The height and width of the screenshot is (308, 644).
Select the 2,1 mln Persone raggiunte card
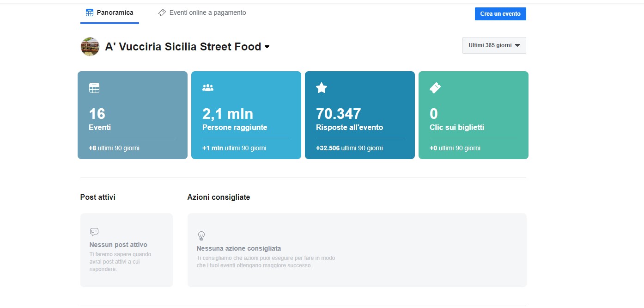tap(246, 115)
